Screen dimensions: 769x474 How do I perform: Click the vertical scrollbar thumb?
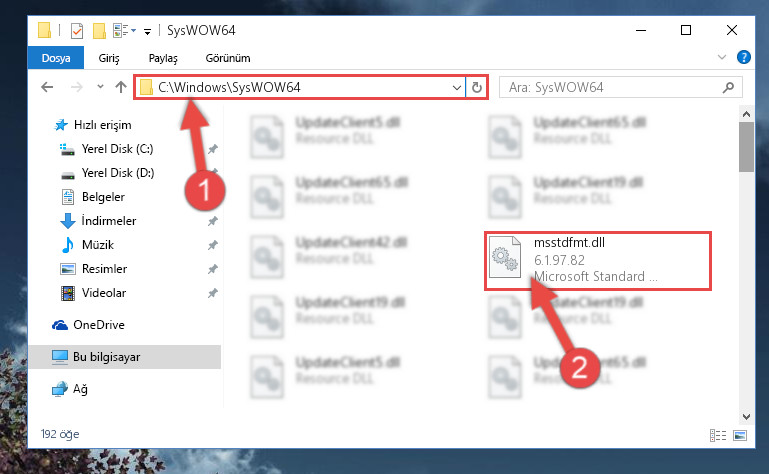746,147
